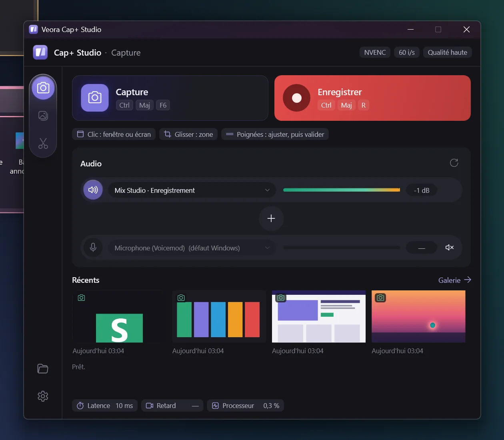Click the Audio section heading
The height and width of the screenshot is (440, 504).
(x=91, y=164)
